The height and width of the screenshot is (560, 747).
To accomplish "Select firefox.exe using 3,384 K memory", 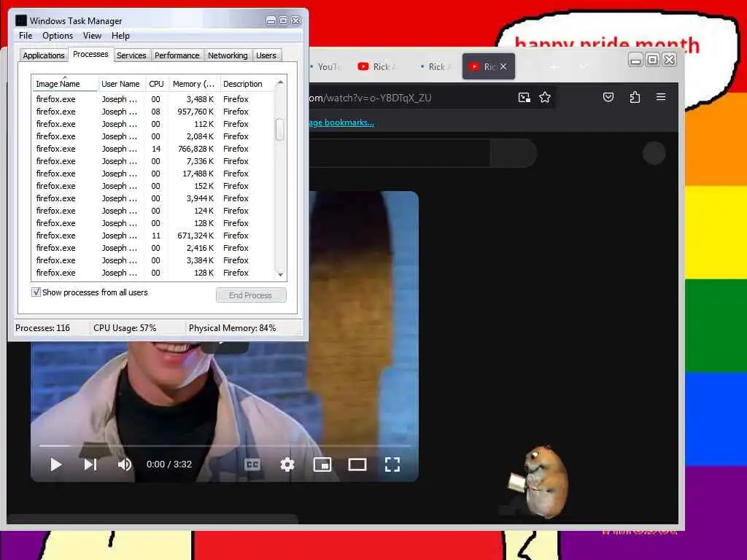I will tap(153, 260).
